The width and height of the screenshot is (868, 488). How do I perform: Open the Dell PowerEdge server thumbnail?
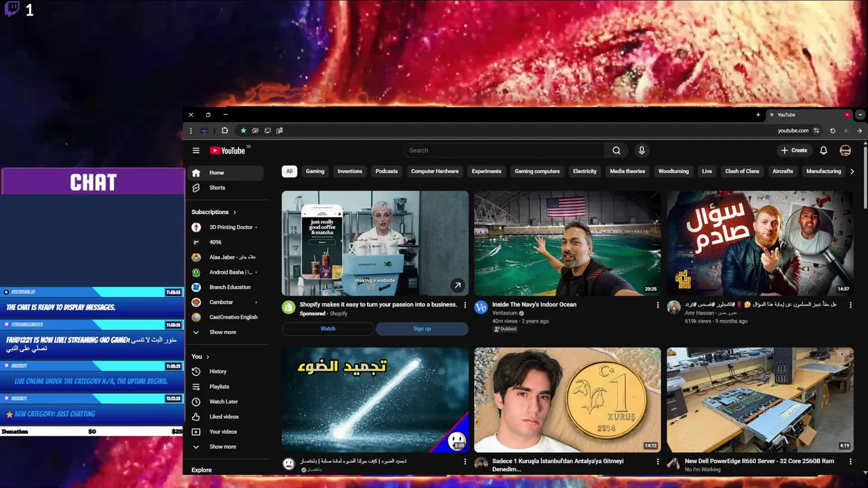point(760,400)
